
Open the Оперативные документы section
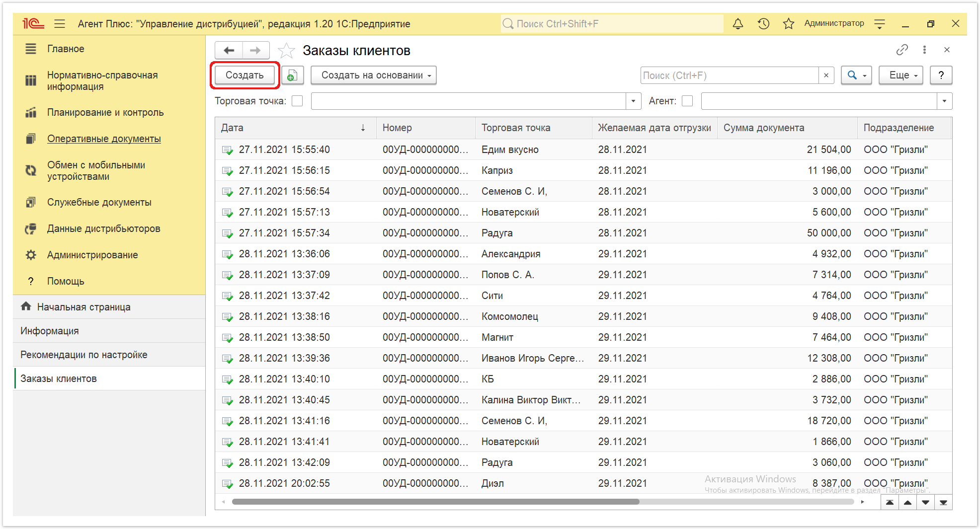click(104, 139)
